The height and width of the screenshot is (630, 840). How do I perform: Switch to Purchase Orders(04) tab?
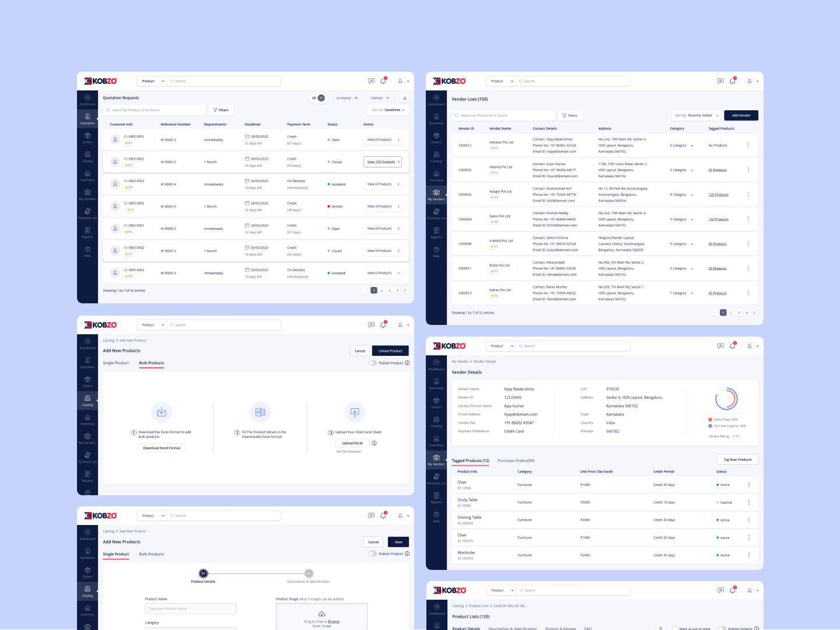click(516, 461)
